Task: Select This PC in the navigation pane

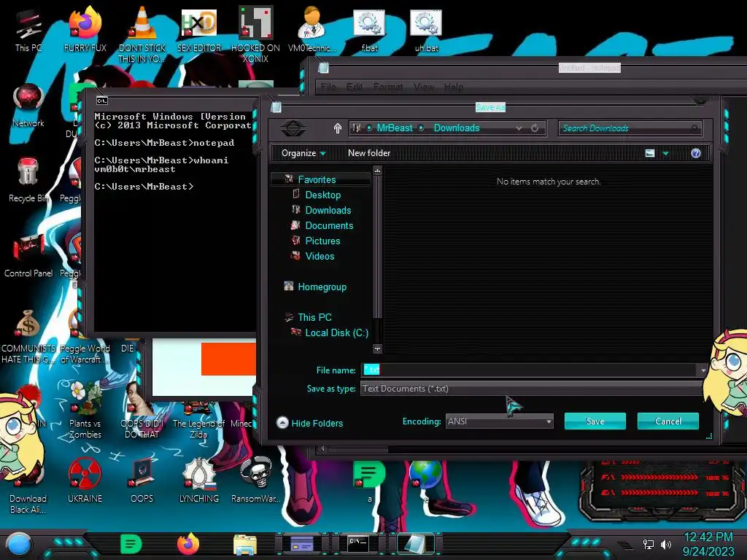Action: pos(314,317)
